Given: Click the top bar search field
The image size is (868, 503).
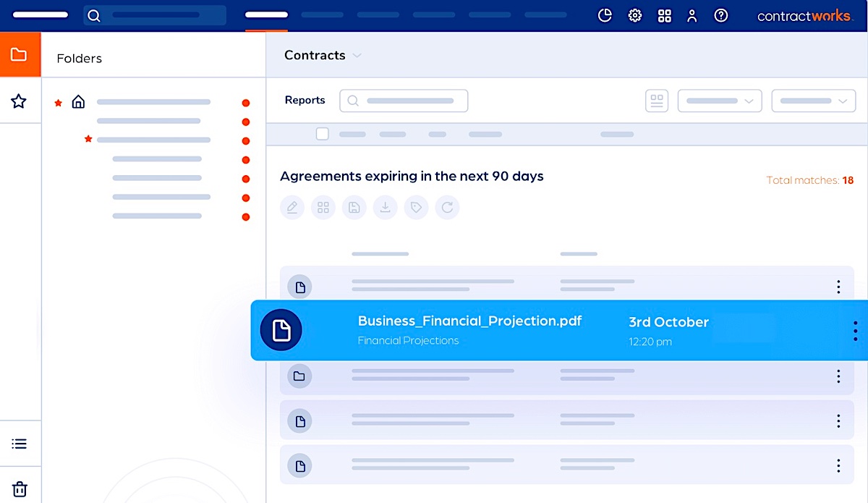Looking at the screenshot, I should coord(155,15).
